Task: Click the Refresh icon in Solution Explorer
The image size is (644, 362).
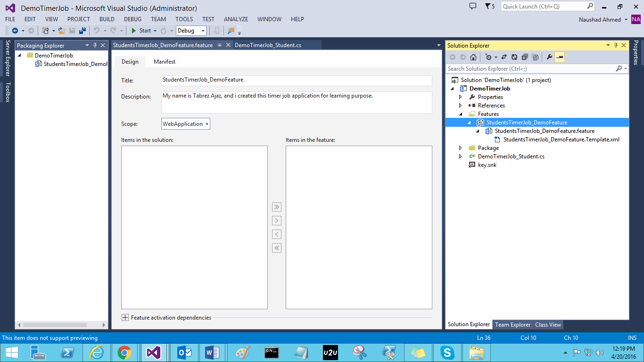Action: click(x=514, y=57)
